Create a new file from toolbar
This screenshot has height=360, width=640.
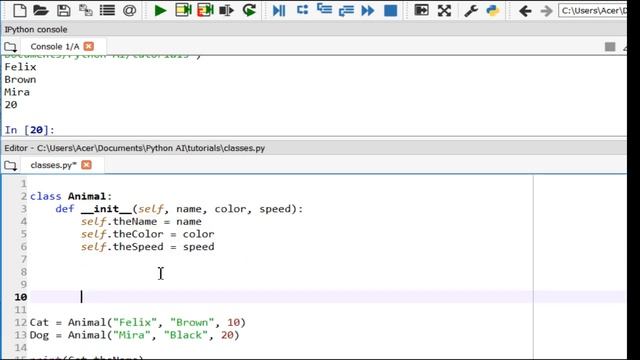(x=20, y=11)
